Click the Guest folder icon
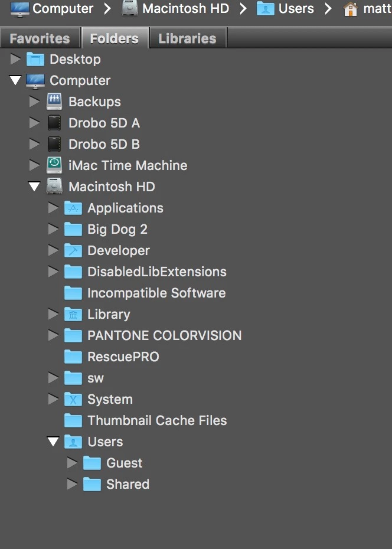This screenshot has width=392, height=549. pyautogui.click(x=92, y=463)
